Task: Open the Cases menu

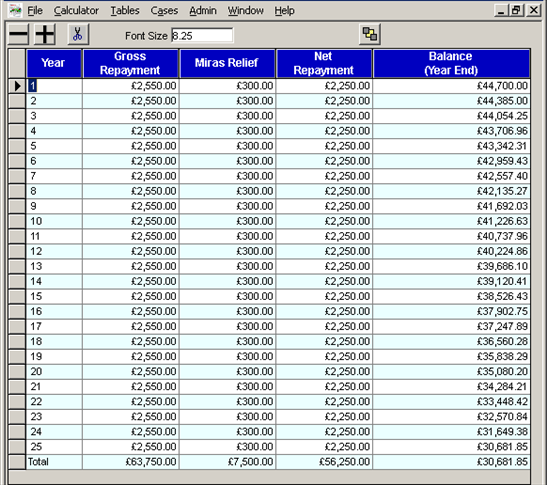Action: [164, 11]
